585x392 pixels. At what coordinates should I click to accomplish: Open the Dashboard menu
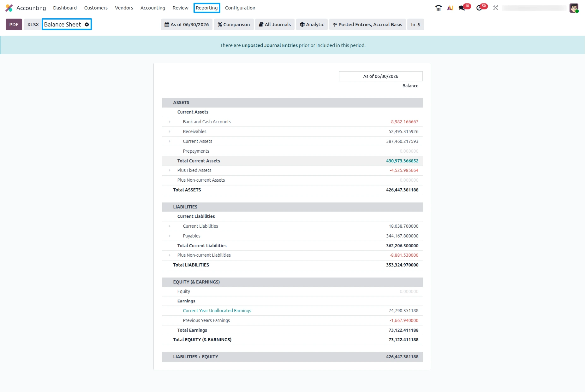[x=65, y=8]
